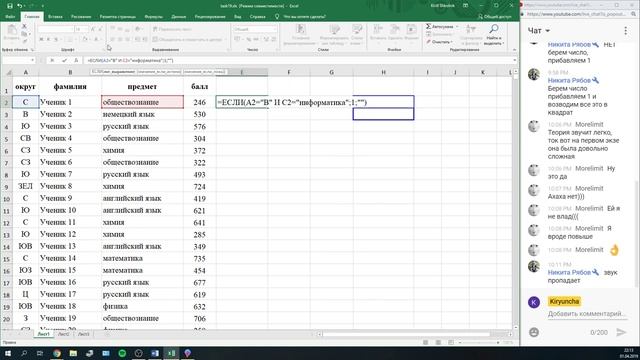Click insert function fx icon
This screenshot has height=360, width=640.
[76, 60]
